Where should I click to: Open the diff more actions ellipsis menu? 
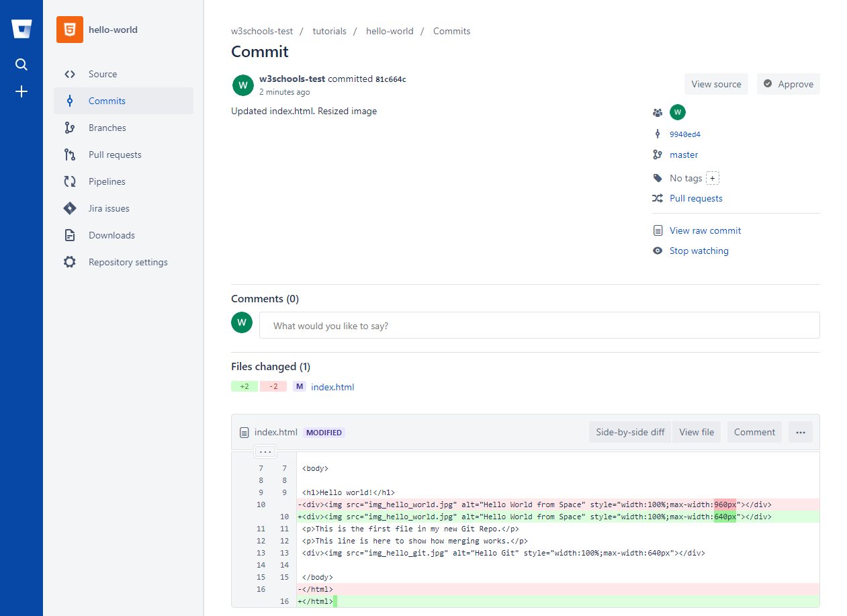[x=800, y=432]
